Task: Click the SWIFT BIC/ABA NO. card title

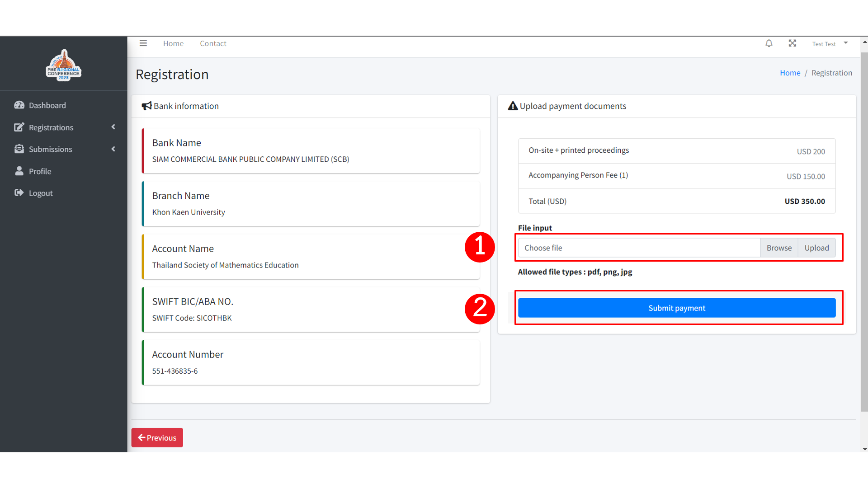Action: [193, 301]
